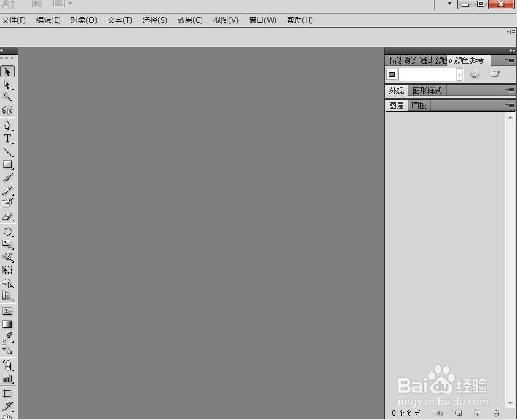Select the Selection tool (black arrow)

point(7,71)
